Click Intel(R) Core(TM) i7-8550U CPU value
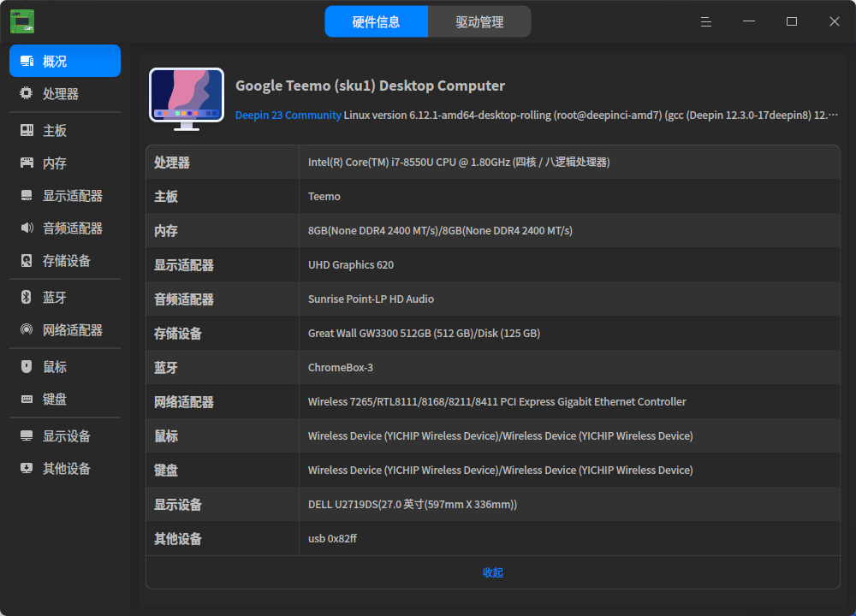 [459, 162]
